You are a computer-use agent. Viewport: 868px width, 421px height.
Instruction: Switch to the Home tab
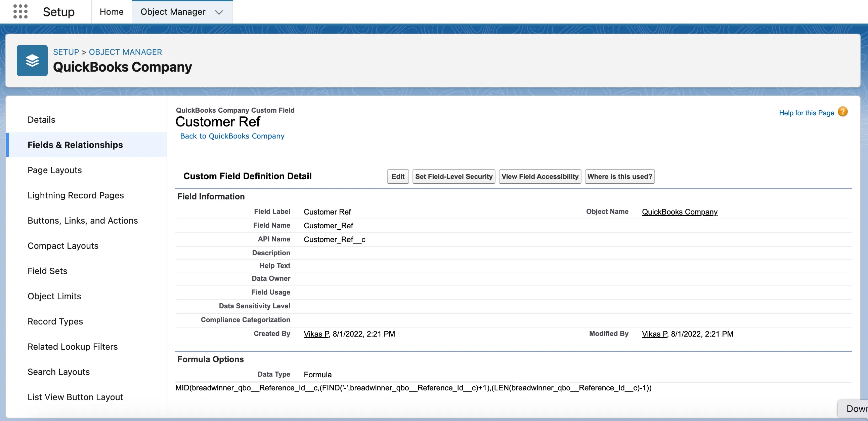(112, 12)
